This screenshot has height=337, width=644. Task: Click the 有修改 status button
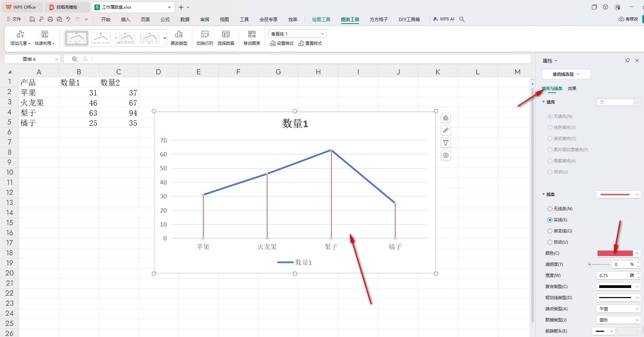(x=628, y=19)
